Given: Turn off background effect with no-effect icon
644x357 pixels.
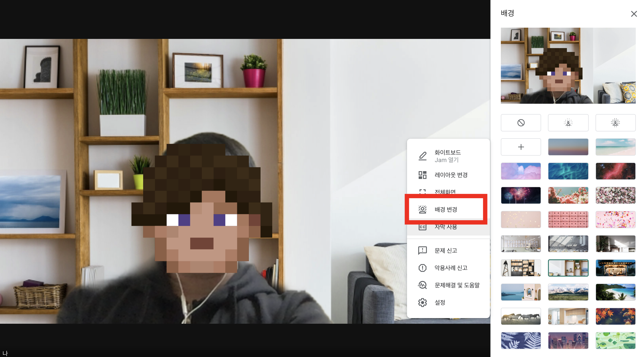Looking at the screenshot, I should tap(521, 123).
